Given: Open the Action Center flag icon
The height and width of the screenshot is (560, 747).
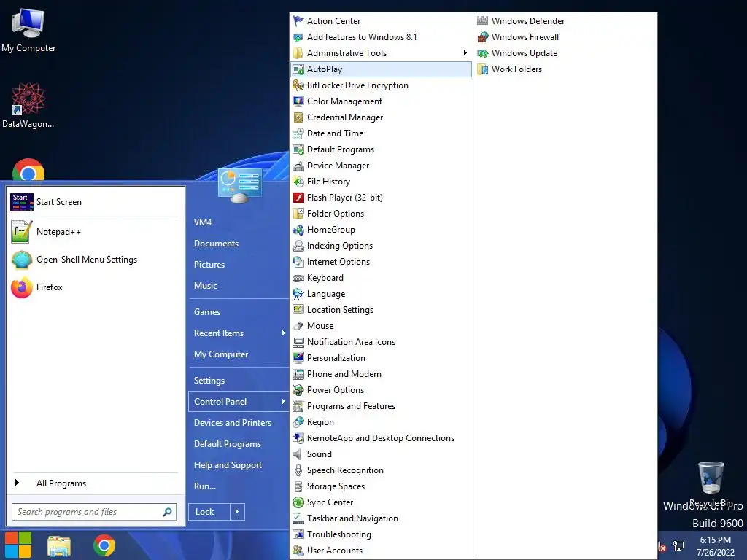Looking at the screenshot, I should pyautogui.click(x=298, y=21).
